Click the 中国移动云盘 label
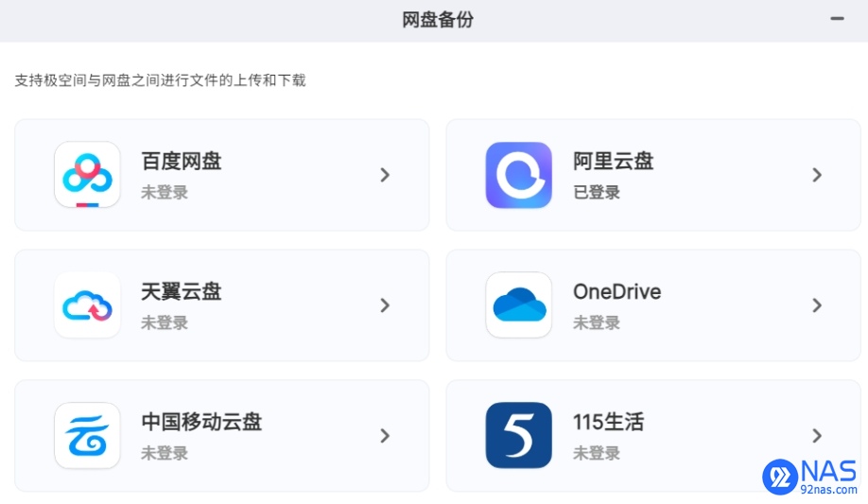 tap(201, 422)
